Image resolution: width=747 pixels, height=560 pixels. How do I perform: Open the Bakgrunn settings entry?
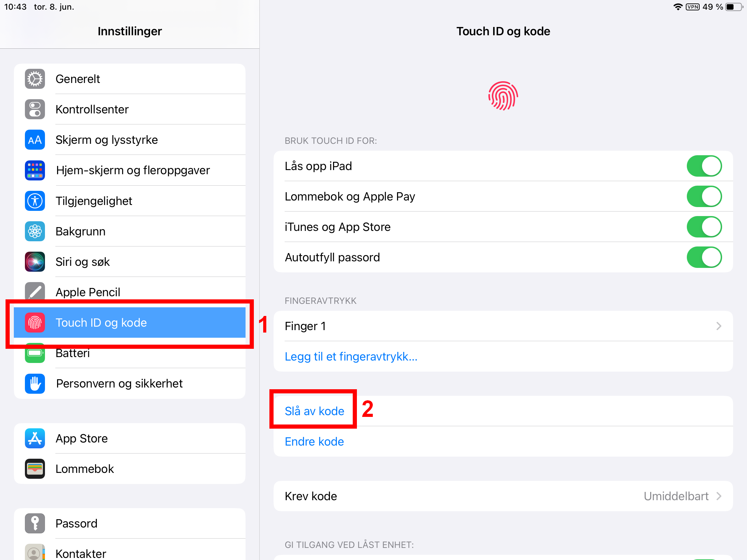[x=130, y=231]
